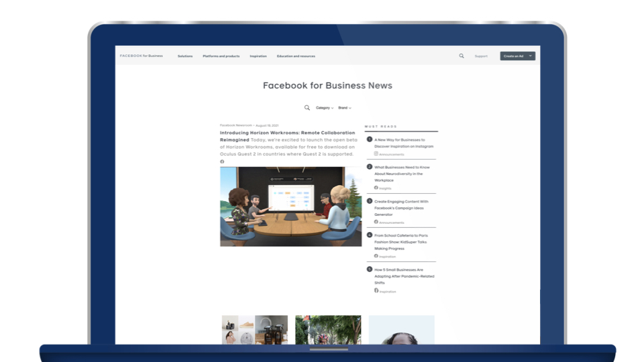Open the product collage thumbnail card
The height and width of the screenshot is (362, 644).
(255, 330)
